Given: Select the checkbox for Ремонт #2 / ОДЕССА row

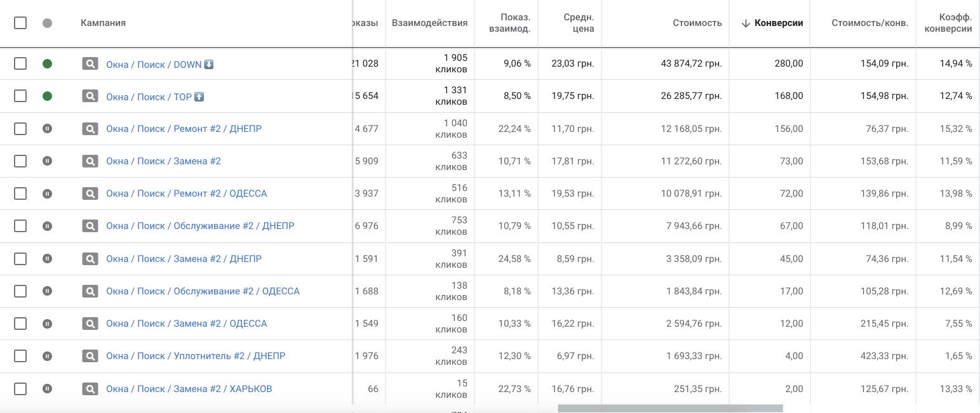Looking at the screenshot, I should click(x=20, y=193).
